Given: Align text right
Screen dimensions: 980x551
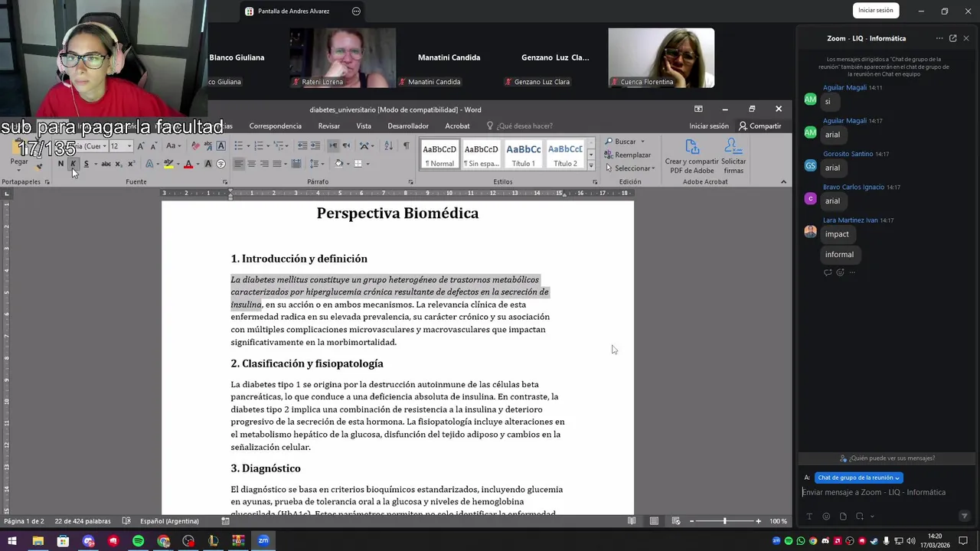Looking at the screenshot, I should [264, 164].
